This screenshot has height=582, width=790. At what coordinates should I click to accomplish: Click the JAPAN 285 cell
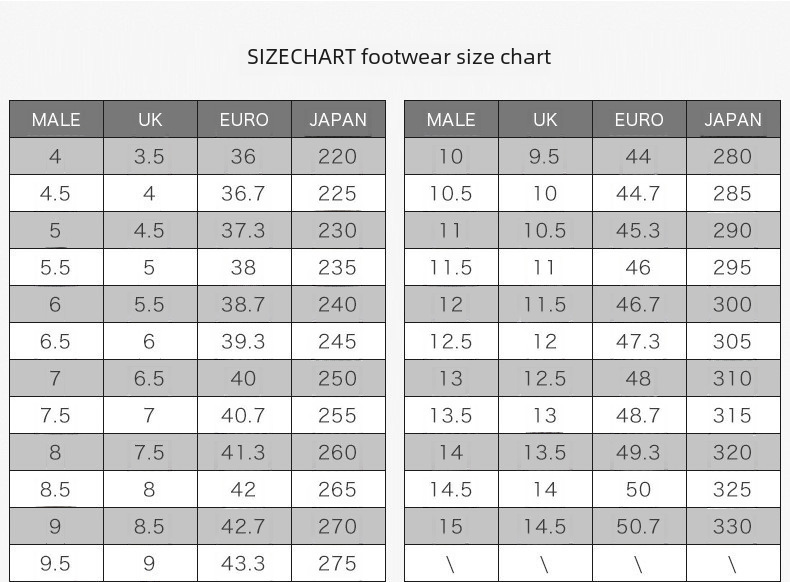click(732, 194)
